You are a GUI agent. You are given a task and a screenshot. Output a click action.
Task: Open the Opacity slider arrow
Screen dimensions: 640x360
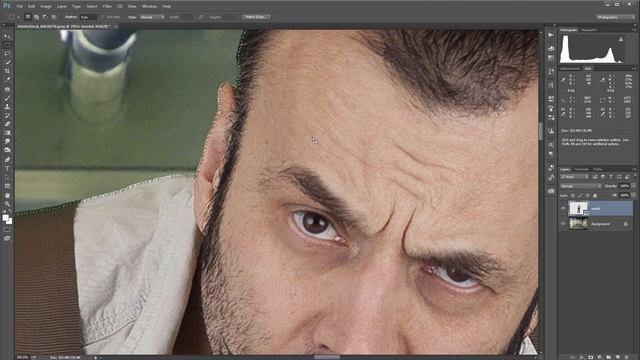point(633,186)
